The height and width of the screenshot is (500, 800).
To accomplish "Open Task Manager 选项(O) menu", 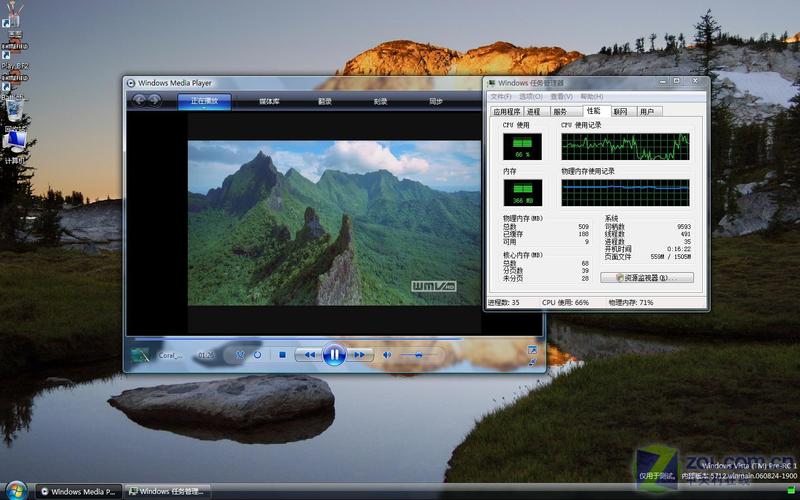I will [x=531, y=96].
